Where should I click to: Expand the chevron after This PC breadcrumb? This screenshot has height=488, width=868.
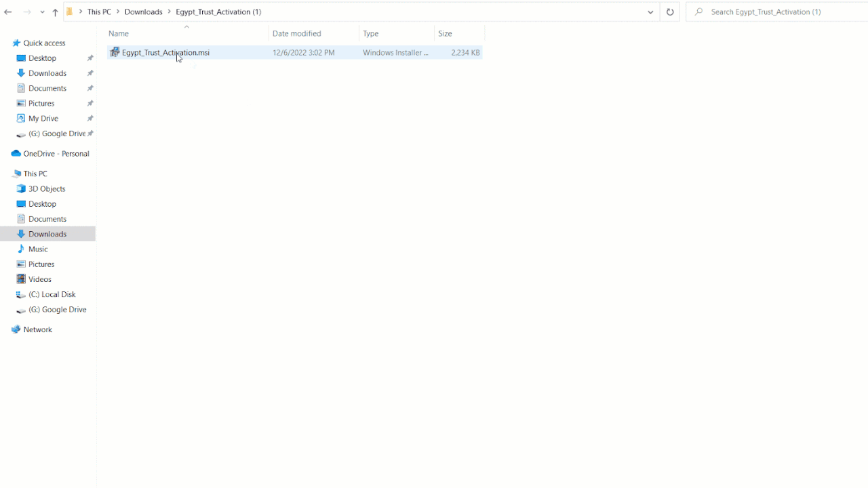click(x=118, y=12)
